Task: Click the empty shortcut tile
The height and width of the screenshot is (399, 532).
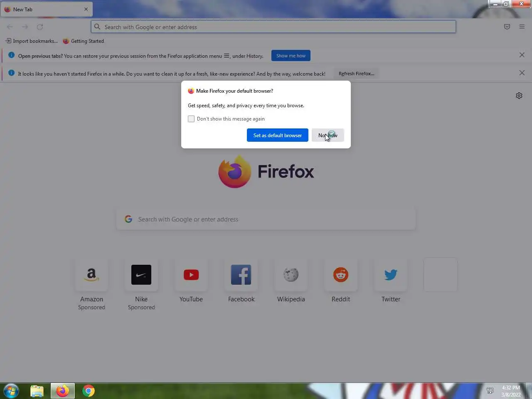Action: click(441, 275)
